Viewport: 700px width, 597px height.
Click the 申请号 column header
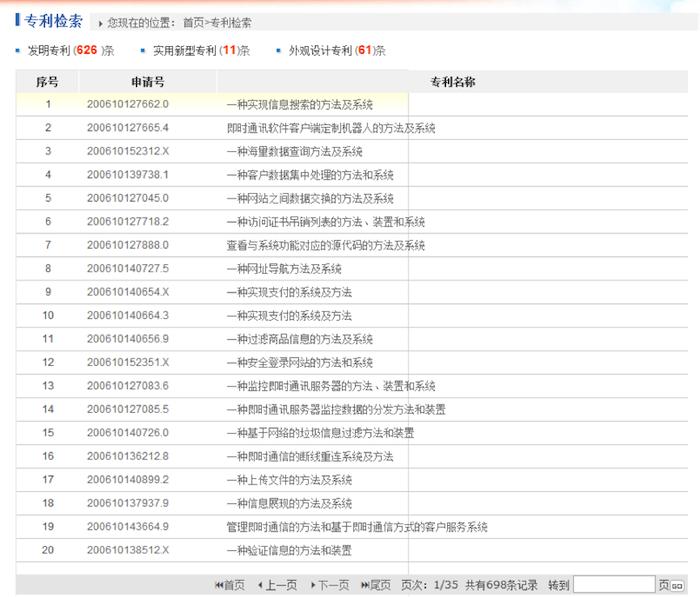(x=147, y=81)
